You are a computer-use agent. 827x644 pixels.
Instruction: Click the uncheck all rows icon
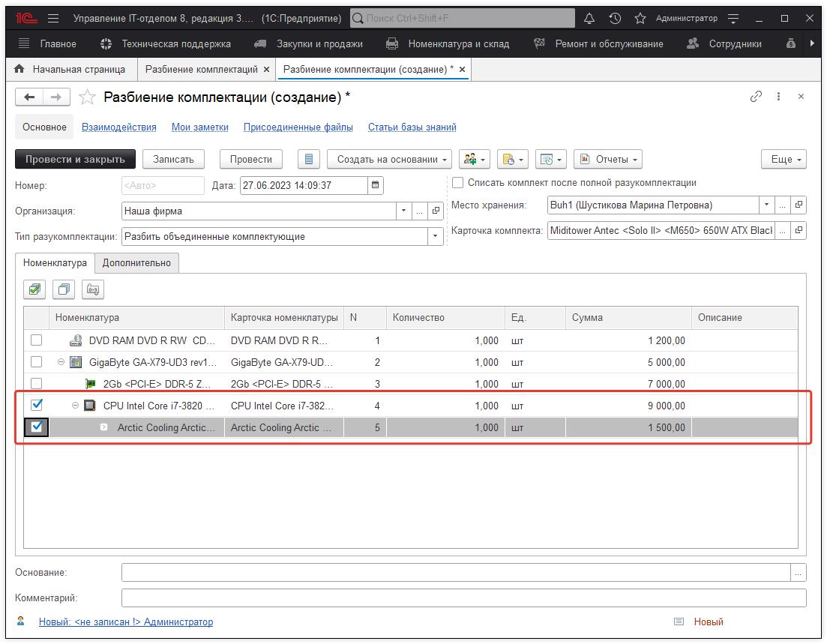(x=64, y=289)
